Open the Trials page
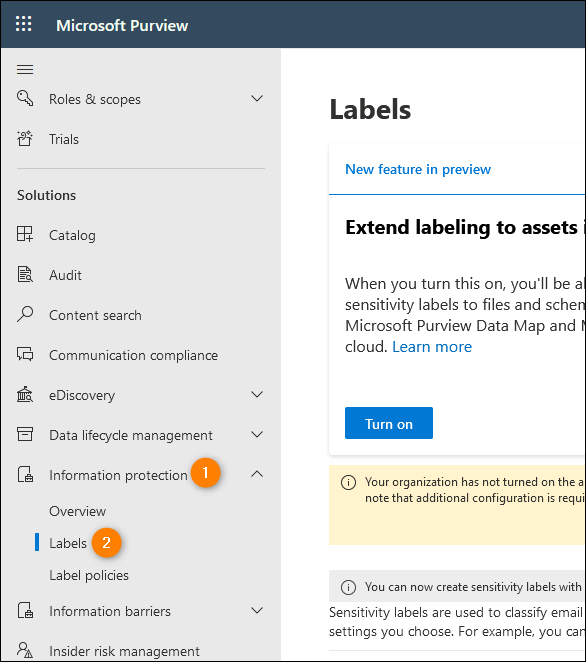 coord(64,139)
